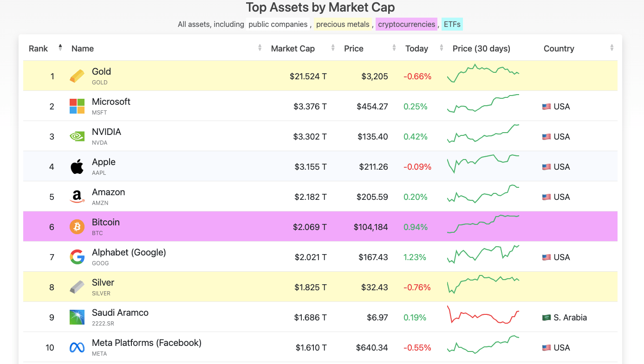The height and width of the screenshot is (364, 644).
Task: Click the Saudi Aramco logo icon
Action: pyautogui.click(x=77, y=317)
